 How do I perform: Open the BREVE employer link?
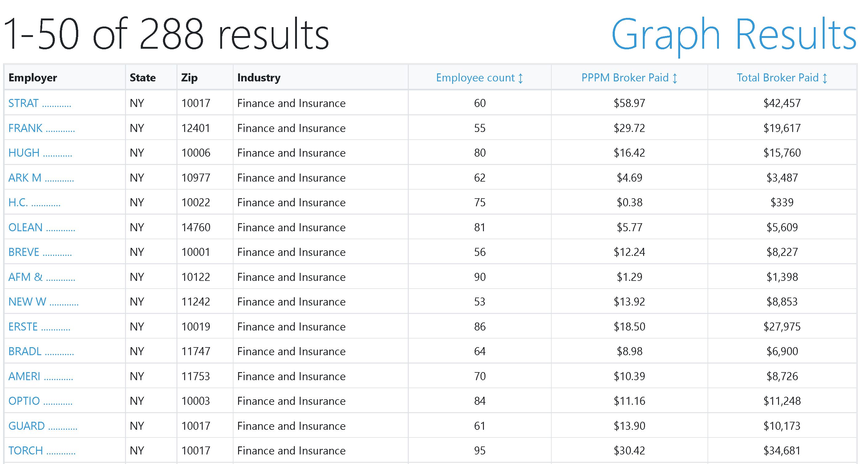click(40, 252)
